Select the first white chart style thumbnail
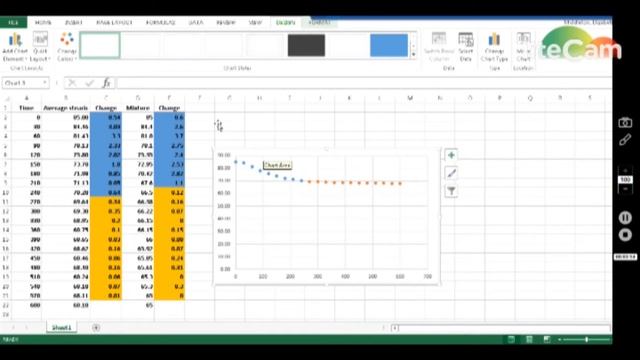Image resolution: width=640 pixels, height=360 pixels. [100, 45]
